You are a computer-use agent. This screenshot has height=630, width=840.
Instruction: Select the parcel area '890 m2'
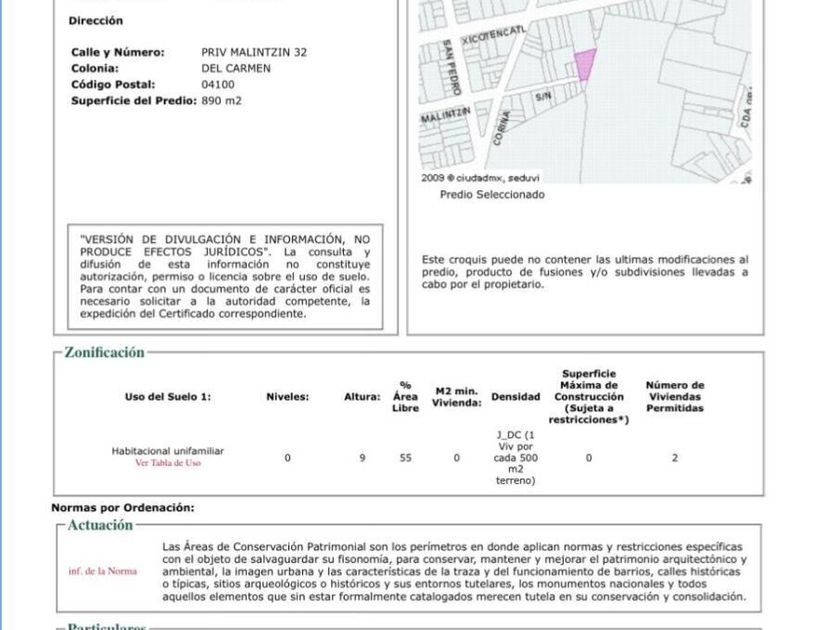(221, 100)
